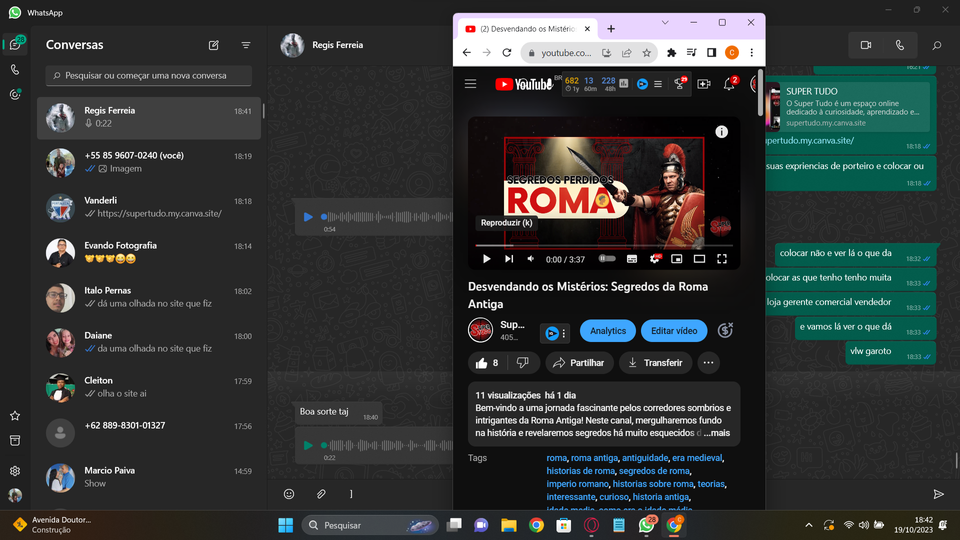Open the extension trophy icon in YouTube header
The width and height of the screenshot is (960, 540).
tap(680, 84)
